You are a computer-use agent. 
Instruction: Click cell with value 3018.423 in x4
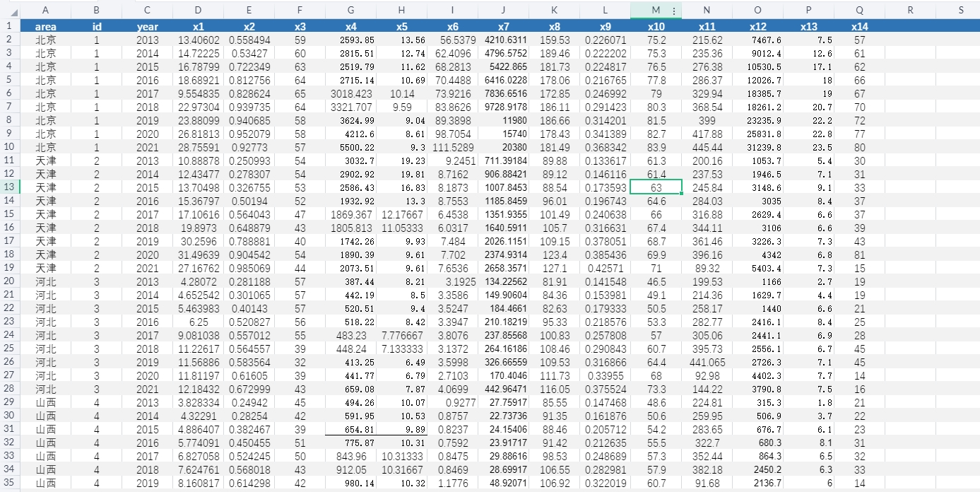(351, 93)
